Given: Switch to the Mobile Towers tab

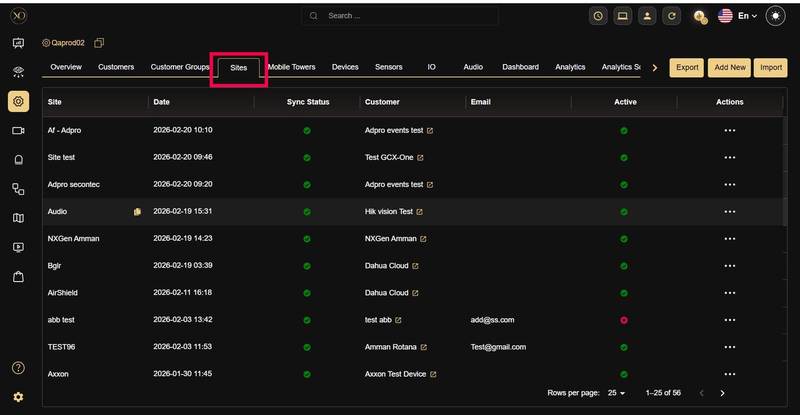Looking at the screenshot, I should click(x=291, y=67).
